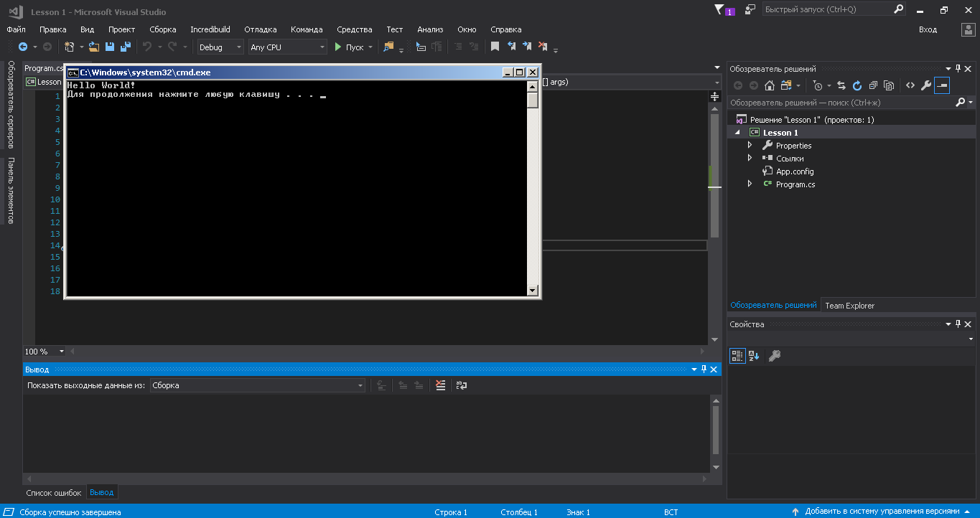The image size is (980, 518).
Task: Click the Home icon in Solution Explorer
Action: click(769, 85)
